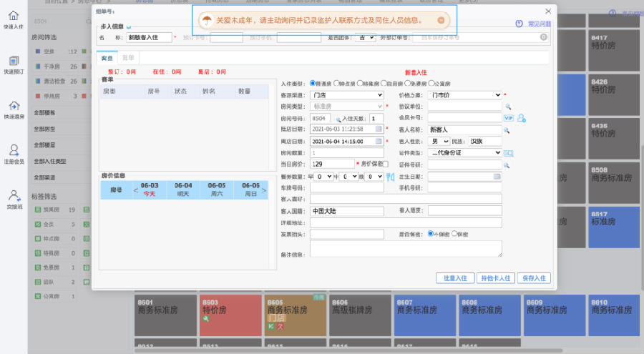The height and width of the screenshot is (354, 644).
Task: Open the breakfast voucher count dropdown
Action: tap(323, 177)
